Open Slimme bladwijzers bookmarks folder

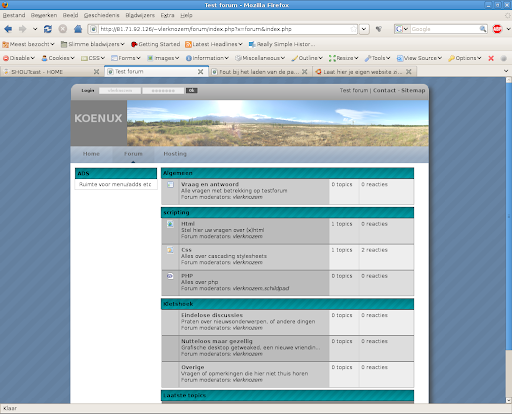click(x=93, y=44)
